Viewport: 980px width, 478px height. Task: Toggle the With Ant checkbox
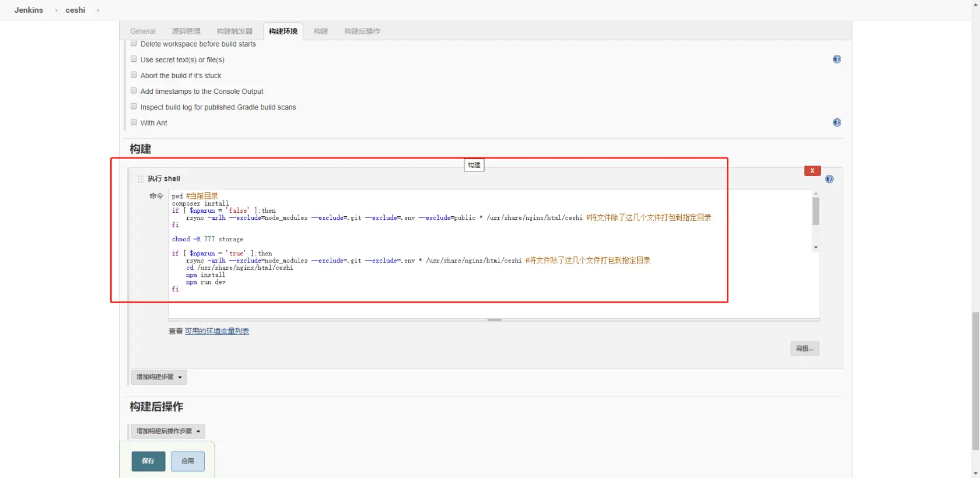click(134, 122)
